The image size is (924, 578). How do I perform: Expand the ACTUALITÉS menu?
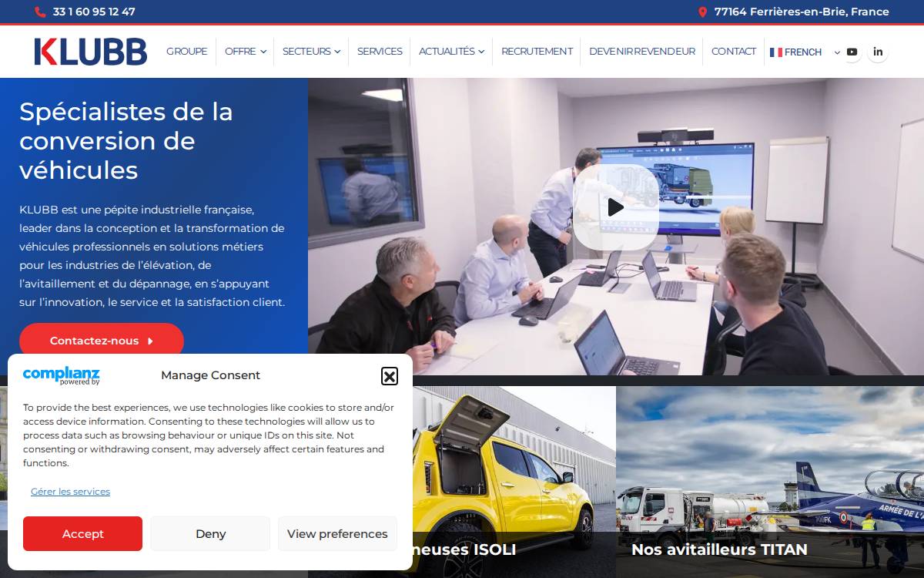pyautogui.click(x=451, y=52)
